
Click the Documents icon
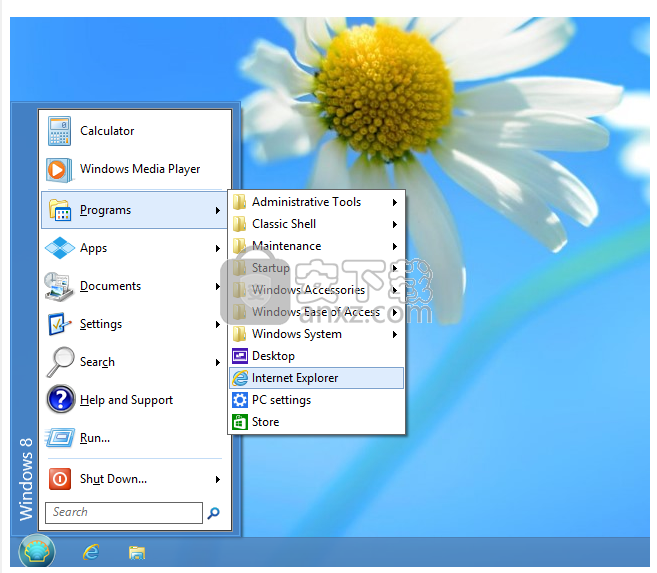click(x=59, y=286)
